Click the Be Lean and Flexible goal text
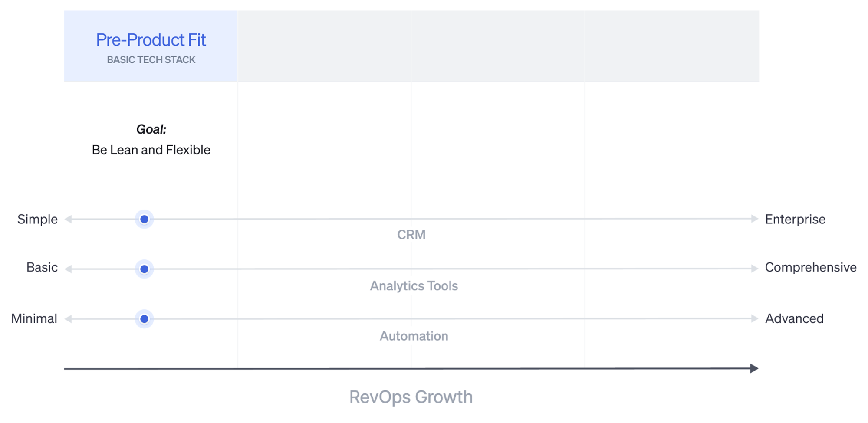This screenshot has width=868, height=423. pos(151,150)
